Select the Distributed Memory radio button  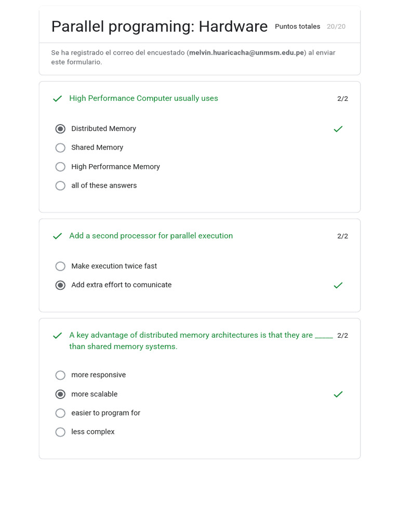(x=60, y=129)
